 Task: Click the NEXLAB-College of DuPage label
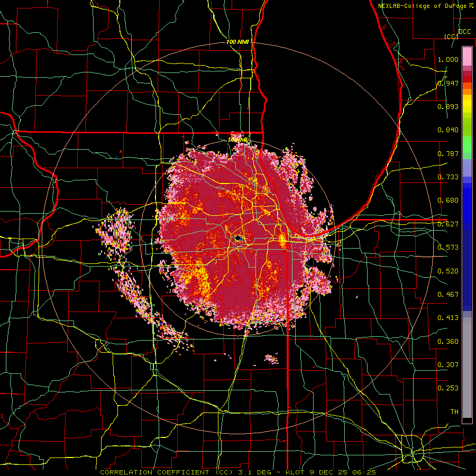click(x=422, y=6)
